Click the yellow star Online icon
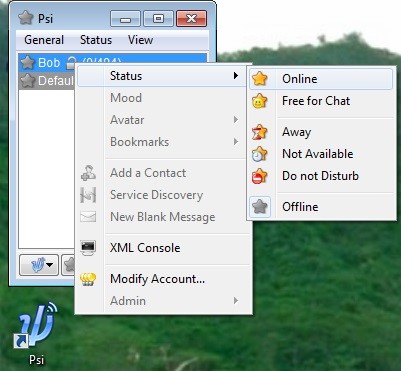The height and width of the screenshot is (371, 401). click(260, 79)
